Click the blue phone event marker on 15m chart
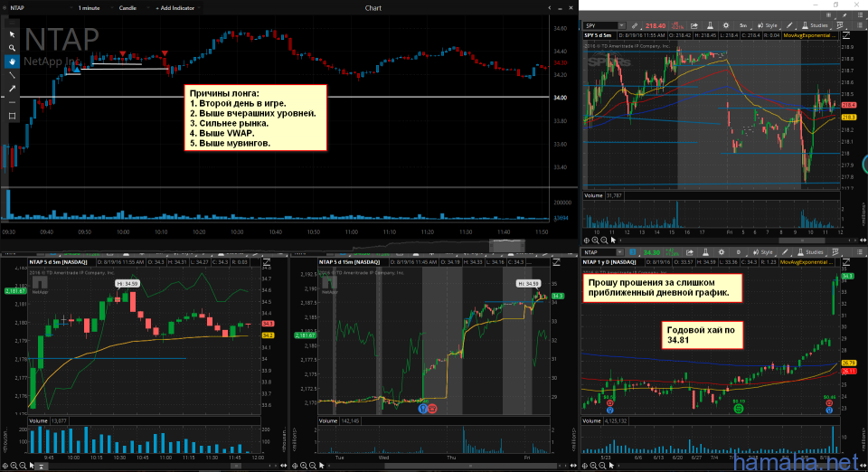Viewport: 868px width, 472px height. pos(423,409)
